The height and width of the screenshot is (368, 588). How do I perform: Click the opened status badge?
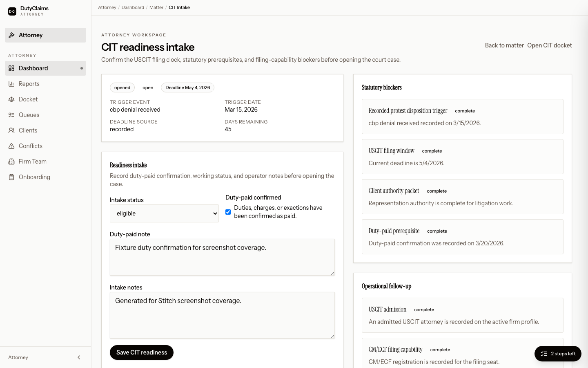(122, 88)
